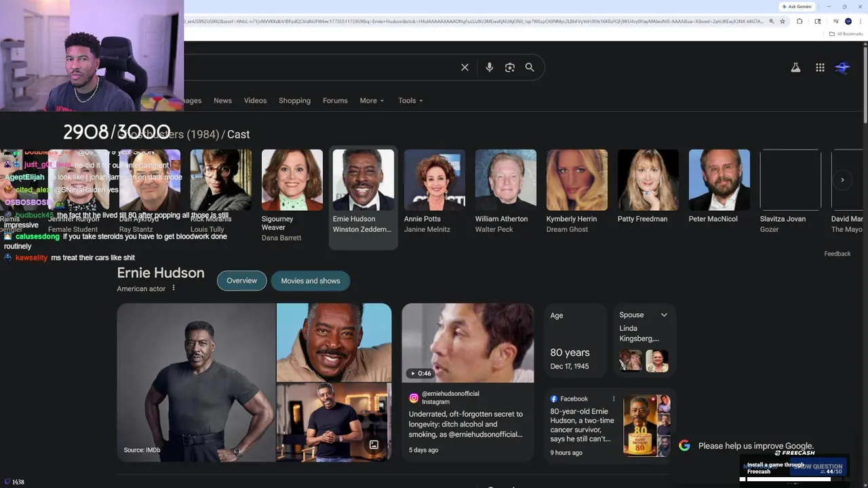Open Search Labs flask icon
The height and width of the screenshot is (488, 868).
click(795, 67)
